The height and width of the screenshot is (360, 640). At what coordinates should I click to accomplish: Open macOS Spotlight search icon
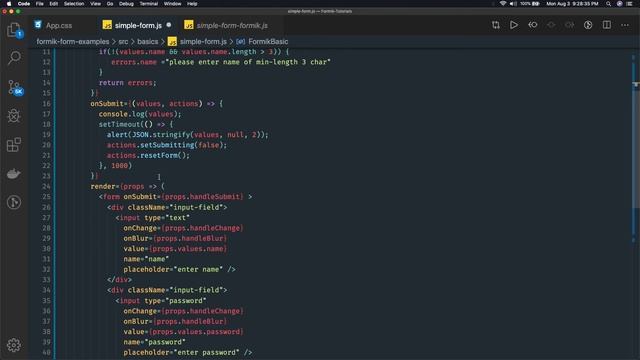click(x=608, y=4)
